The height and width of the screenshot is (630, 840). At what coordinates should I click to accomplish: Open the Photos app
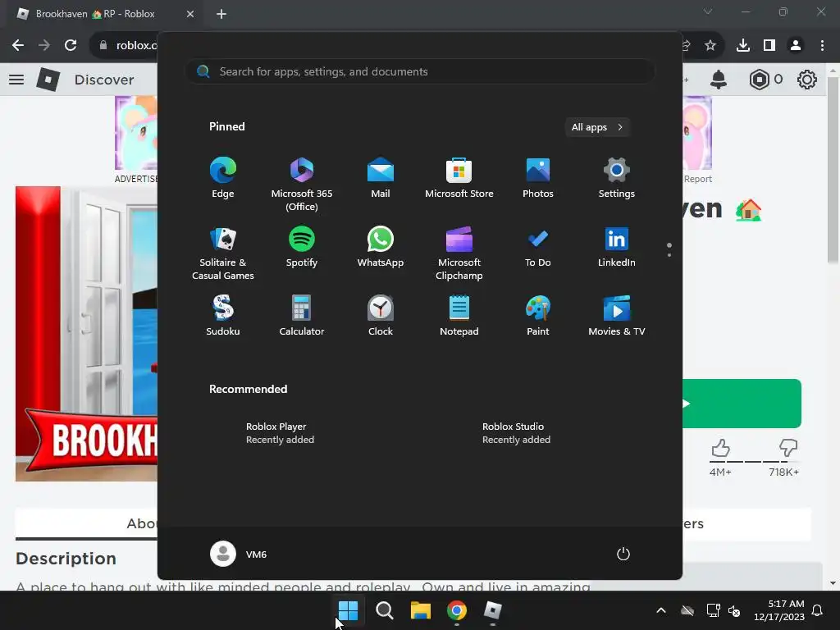[538, 178]
